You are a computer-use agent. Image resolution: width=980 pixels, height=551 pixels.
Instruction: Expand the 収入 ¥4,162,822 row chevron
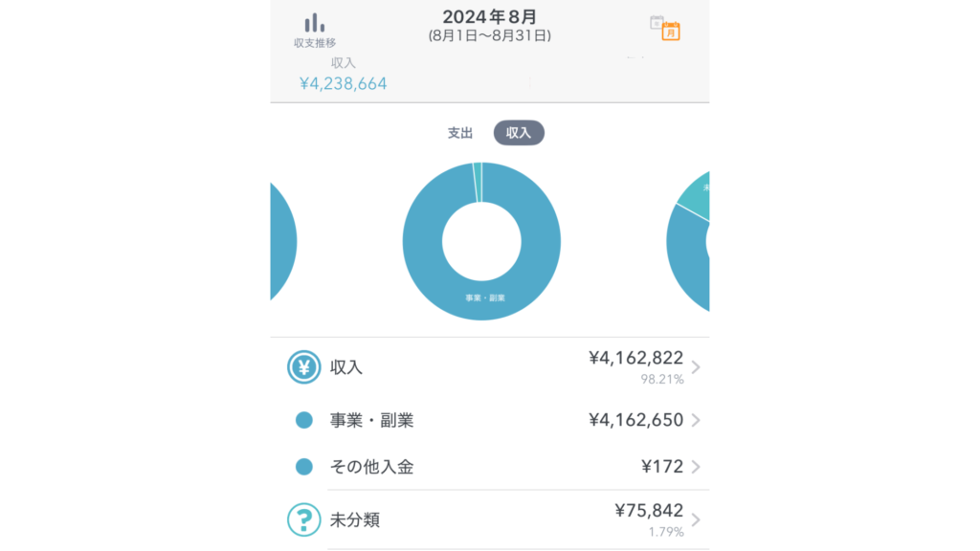tap(696, 367)
